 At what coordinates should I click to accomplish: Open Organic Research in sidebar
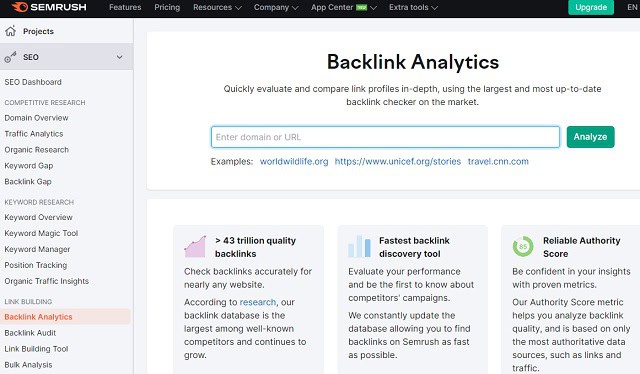coord(36,150)
